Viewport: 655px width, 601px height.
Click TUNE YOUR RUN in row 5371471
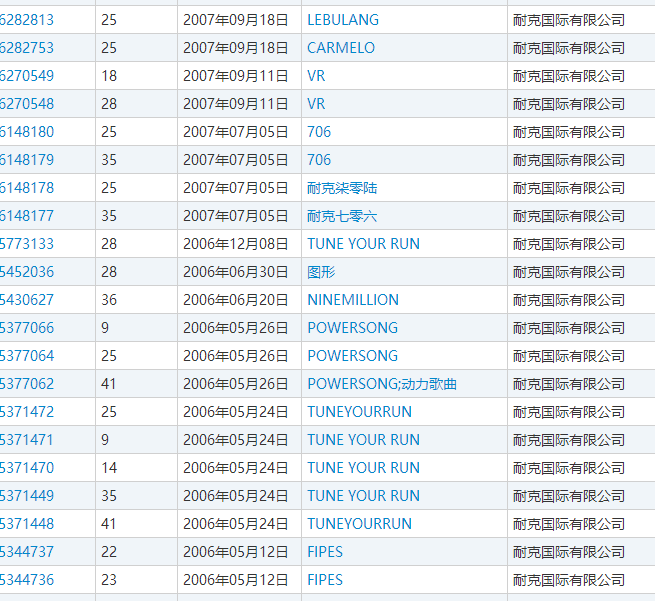[x=363, y=440]
